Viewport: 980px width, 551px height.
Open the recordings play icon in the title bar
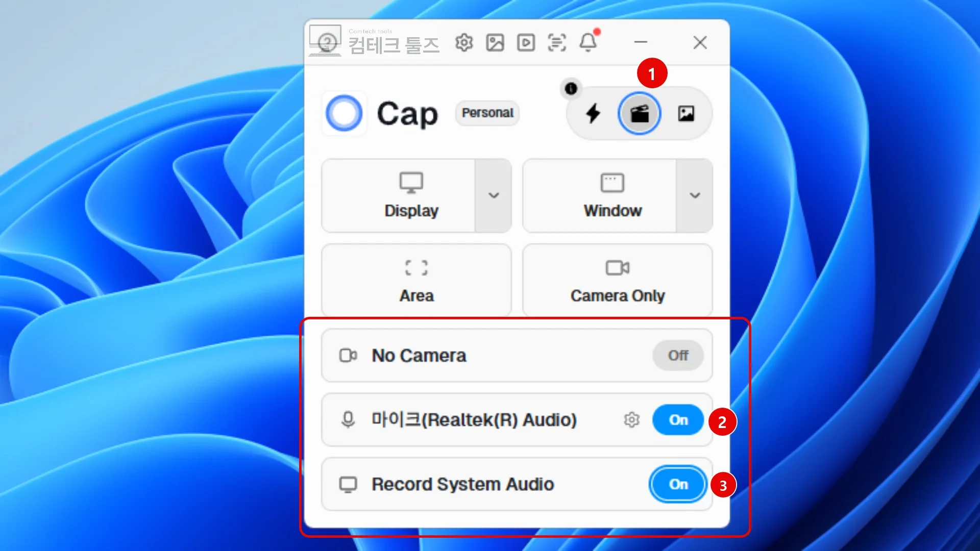[x=526, y=42]
